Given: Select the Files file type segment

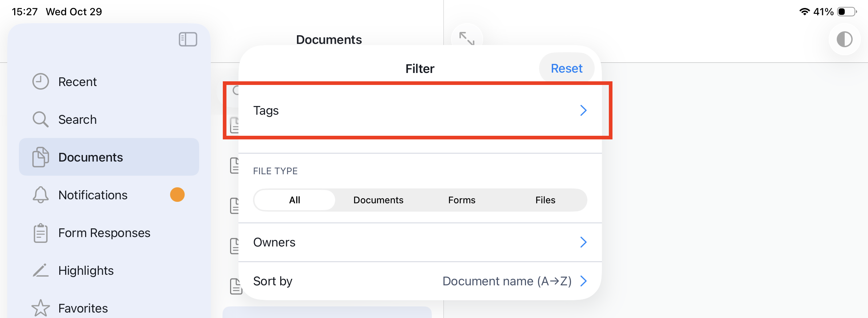Looking at the screenshot, I should pos(545,200).
